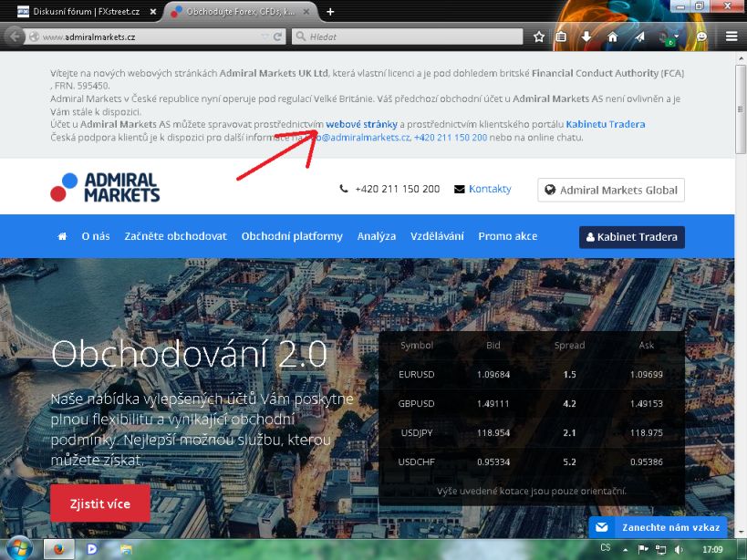This screenshot has height=560, width=747.
Task: Click the Hledat search field
Action: tap(408, 36)
